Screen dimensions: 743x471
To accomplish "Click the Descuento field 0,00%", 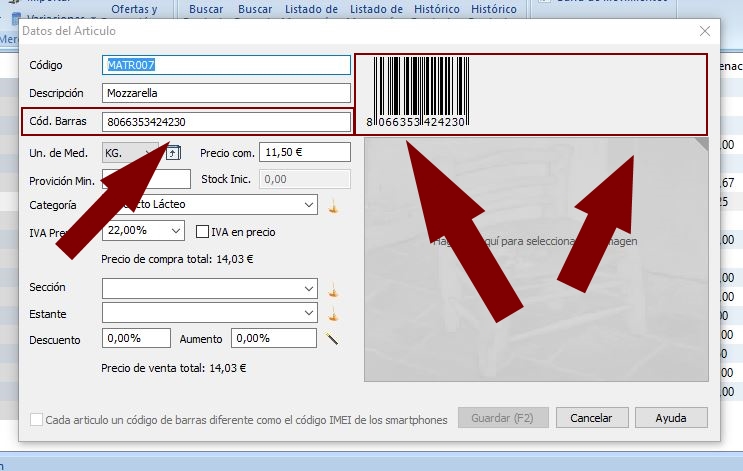I will (x=136, y=338).
